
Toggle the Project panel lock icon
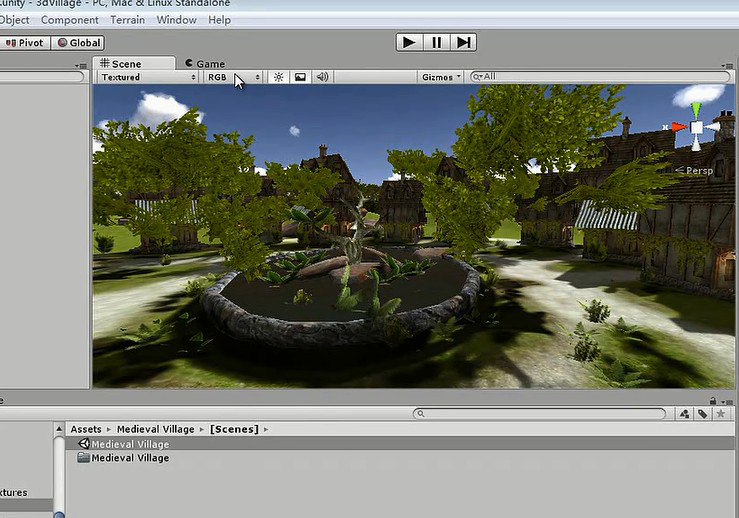[713, 401]
